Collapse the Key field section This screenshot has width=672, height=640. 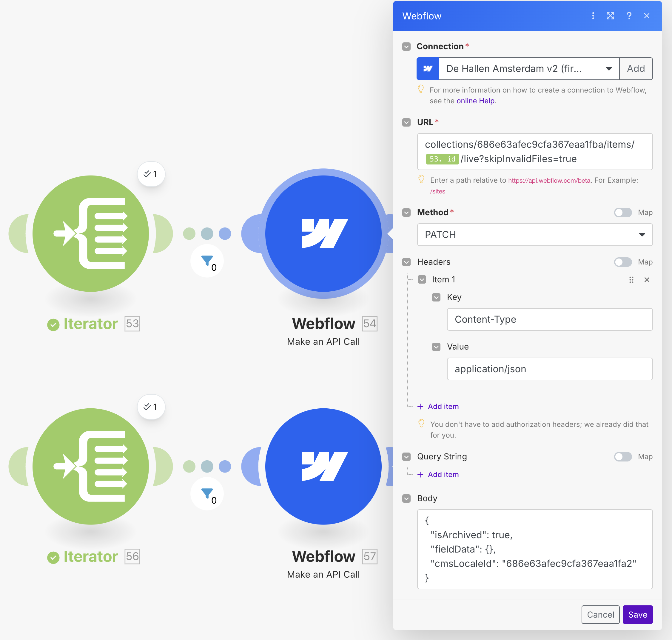[436, 297]
